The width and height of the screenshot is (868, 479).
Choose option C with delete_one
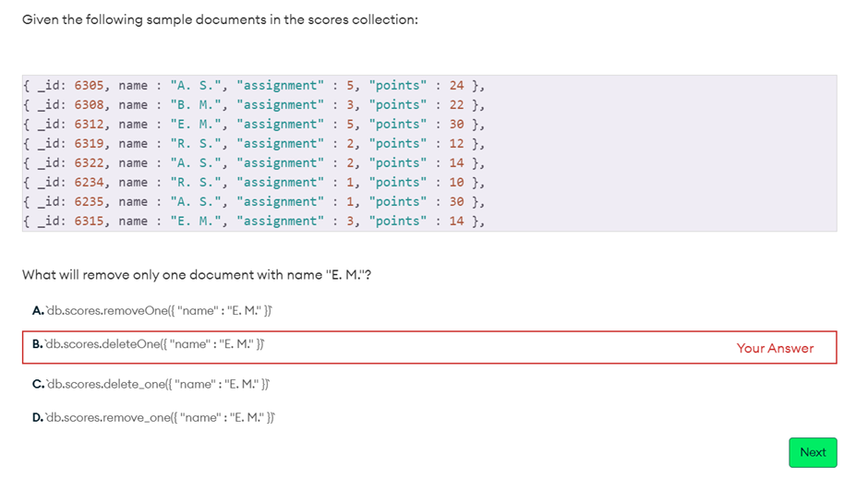(152, 384)
